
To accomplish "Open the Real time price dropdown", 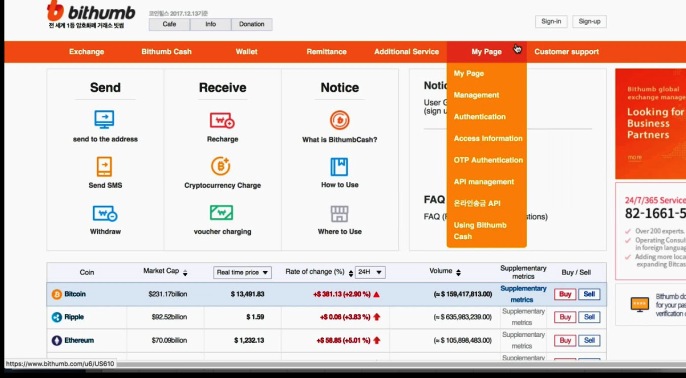I will 242,272.
